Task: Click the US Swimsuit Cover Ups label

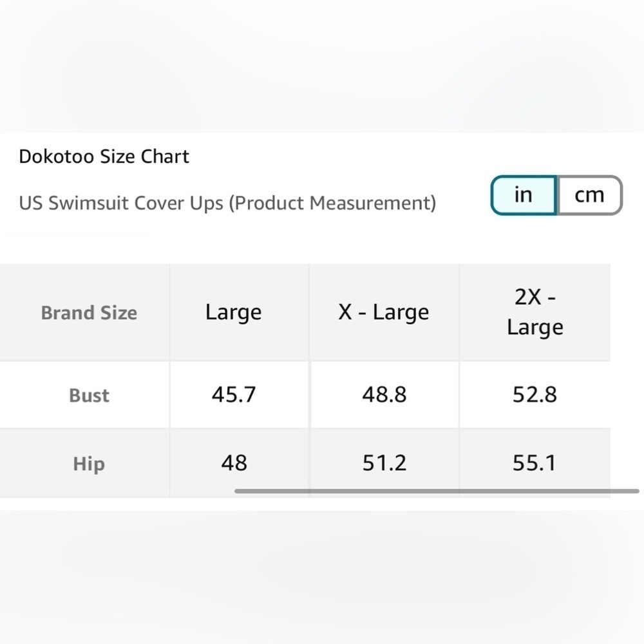Action: (227, 203)
